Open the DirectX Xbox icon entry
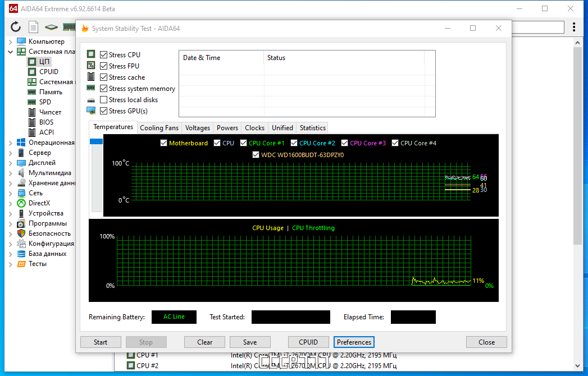 [21, 203]
